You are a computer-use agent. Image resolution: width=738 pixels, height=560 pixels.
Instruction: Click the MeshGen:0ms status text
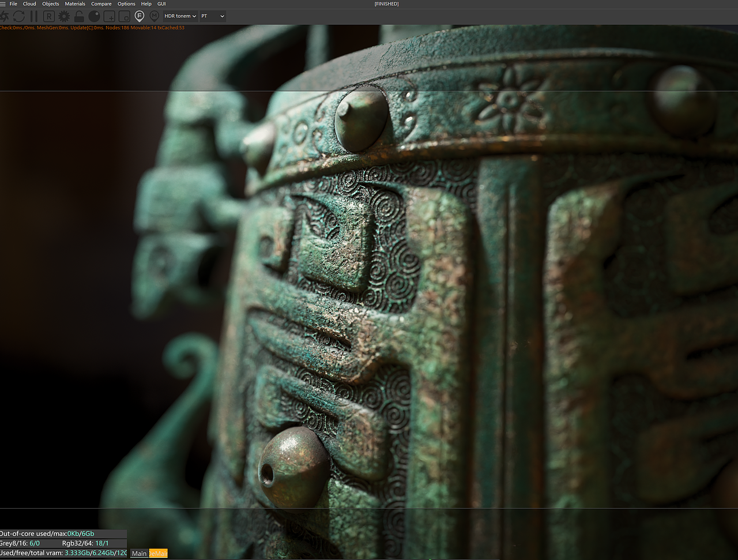[53, 28]
